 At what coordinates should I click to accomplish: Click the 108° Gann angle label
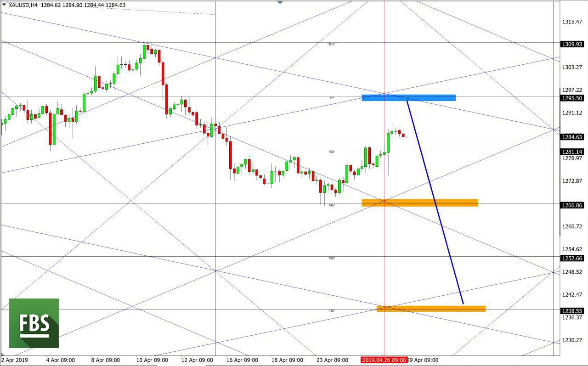tap(332, 152)
